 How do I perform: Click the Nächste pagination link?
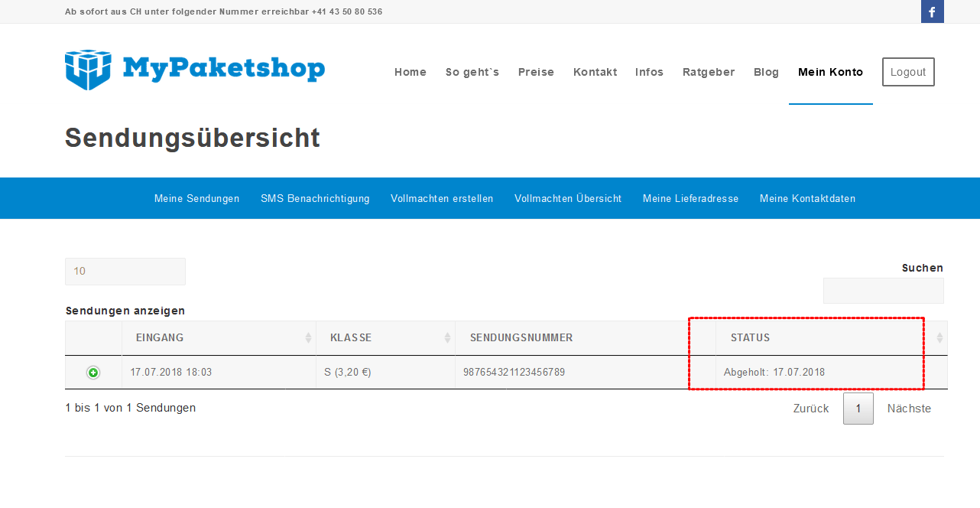pos(909,409)
